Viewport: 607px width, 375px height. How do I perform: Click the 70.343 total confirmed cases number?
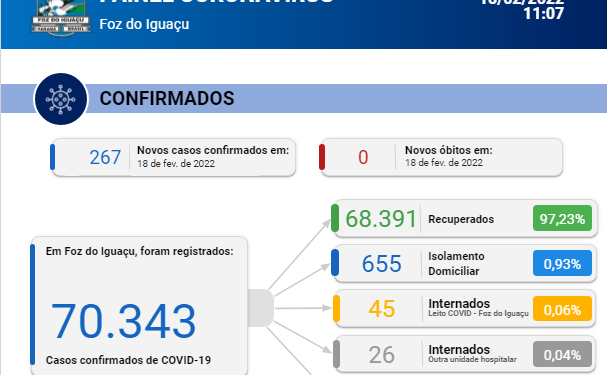(x=123, y=321)
